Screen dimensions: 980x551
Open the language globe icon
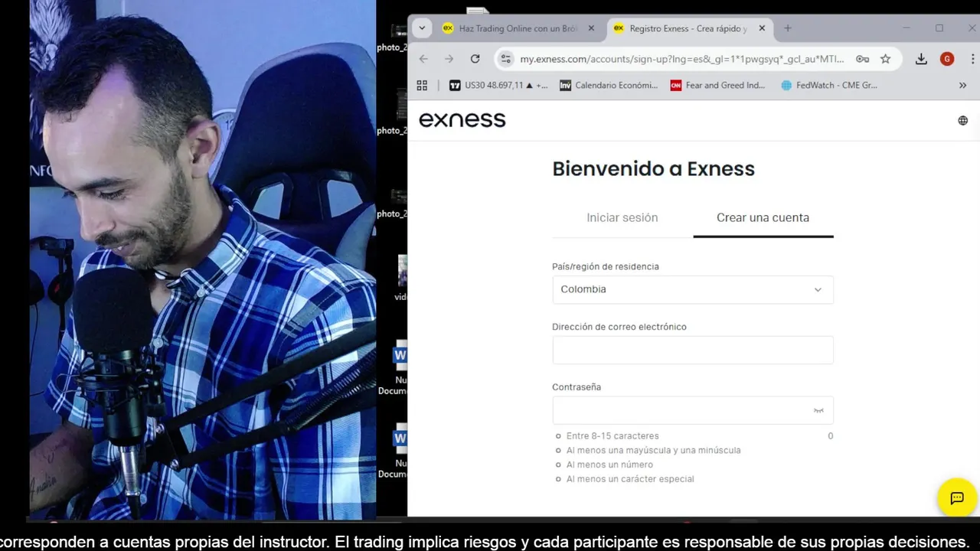click(962, 120)
